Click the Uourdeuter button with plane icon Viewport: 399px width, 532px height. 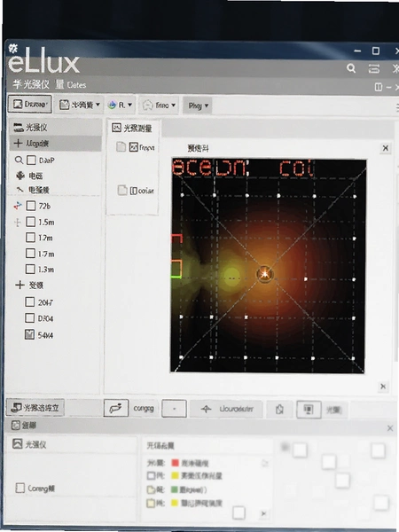(x=226, y=409)
